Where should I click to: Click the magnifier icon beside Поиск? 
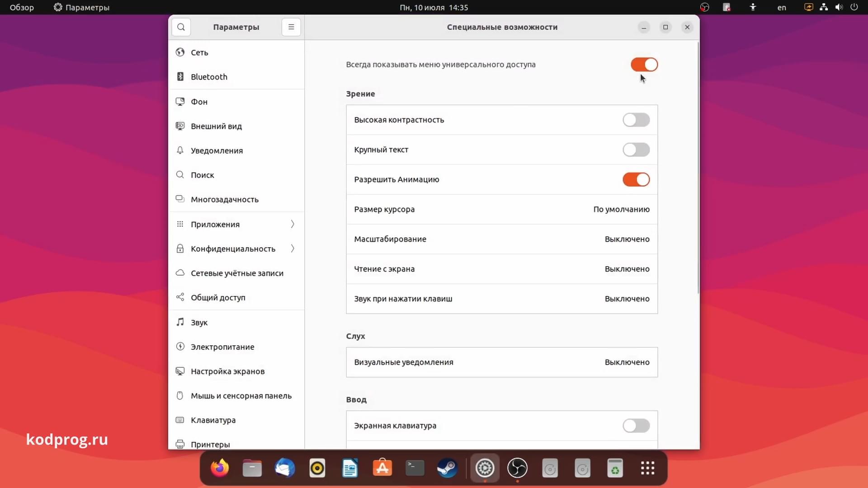coord(180,174)
